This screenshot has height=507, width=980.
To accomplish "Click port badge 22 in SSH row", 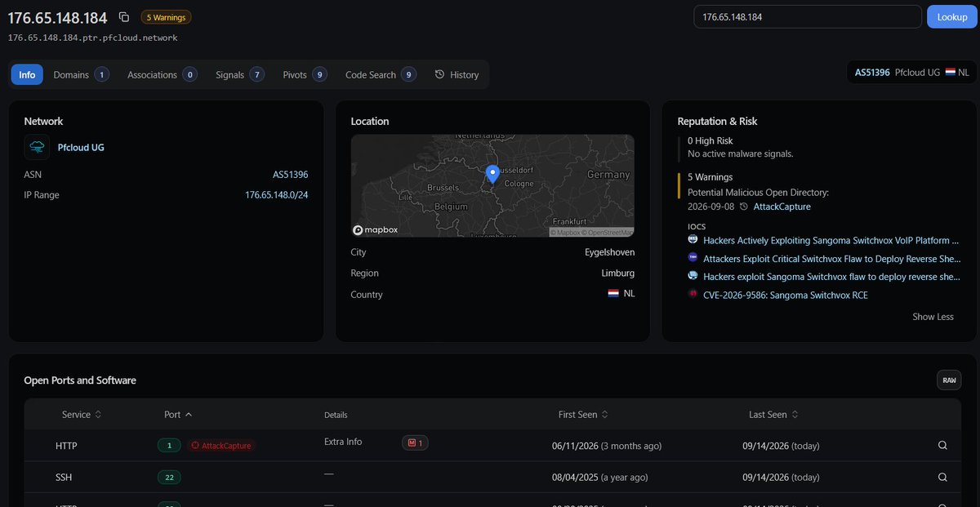I will [x=169, y=477].
